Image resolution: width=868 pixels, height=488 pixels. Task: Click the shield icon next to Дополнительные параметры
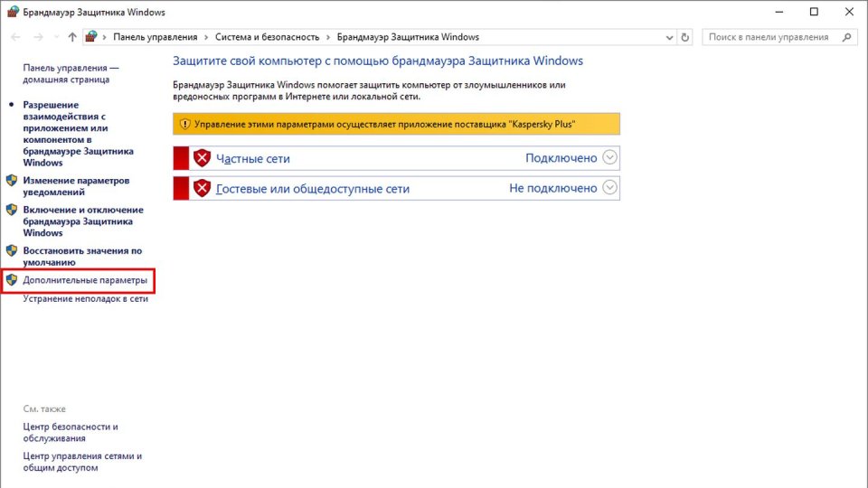[12, 280]
